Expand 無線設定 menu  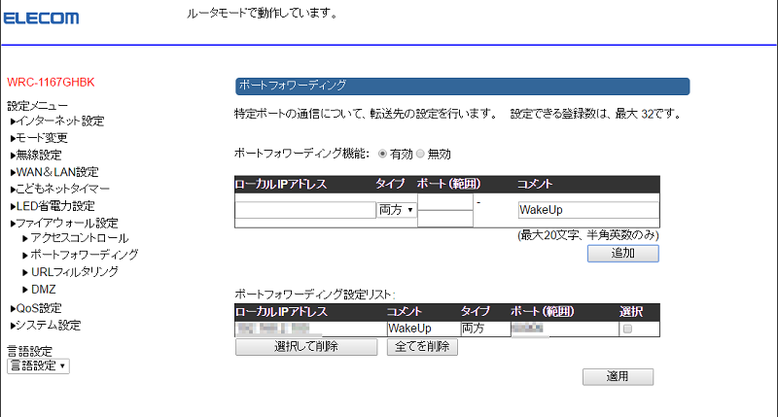(x=36, y=155)
